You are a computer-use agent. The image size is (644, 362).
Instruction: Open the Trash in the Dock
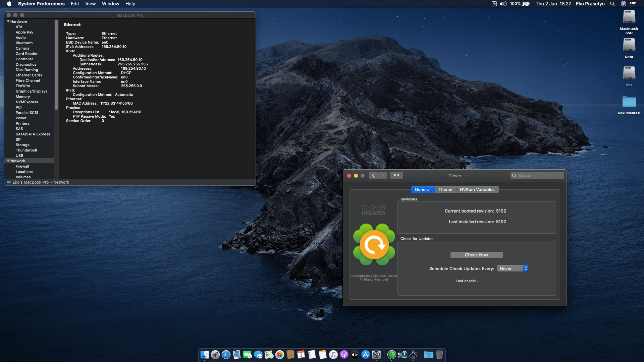click(x=439, y=355)
